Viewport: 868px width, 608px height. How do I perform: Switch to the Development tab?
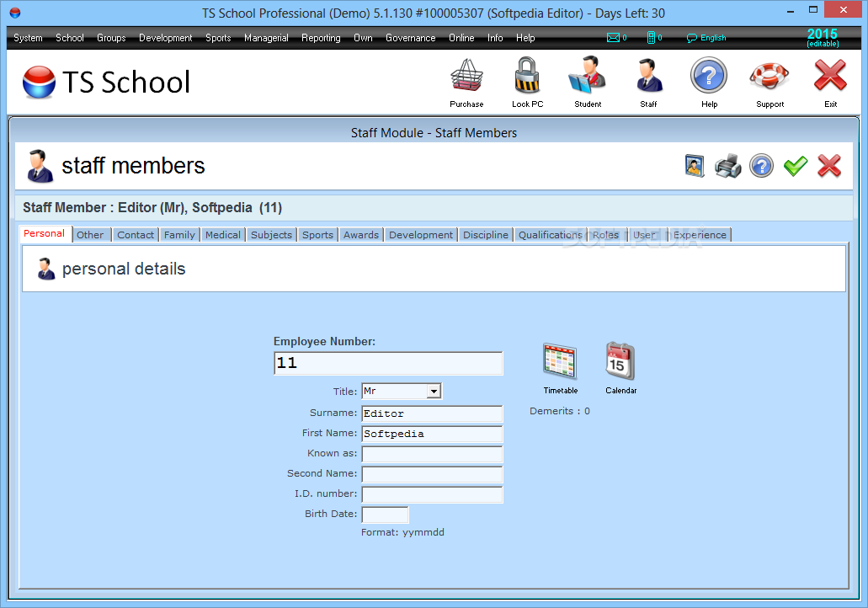pos(421,235)
